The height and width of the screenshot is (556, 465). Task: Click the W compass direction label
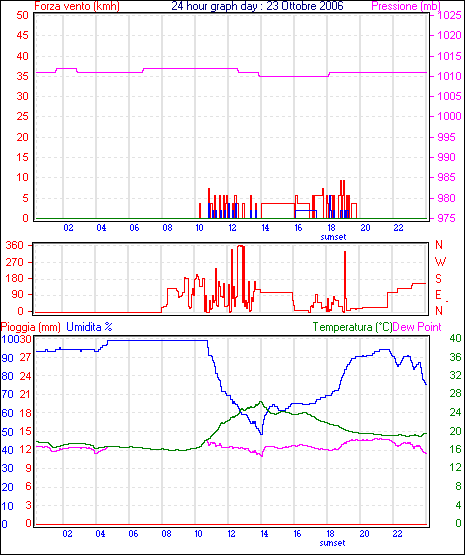point(440,262)
